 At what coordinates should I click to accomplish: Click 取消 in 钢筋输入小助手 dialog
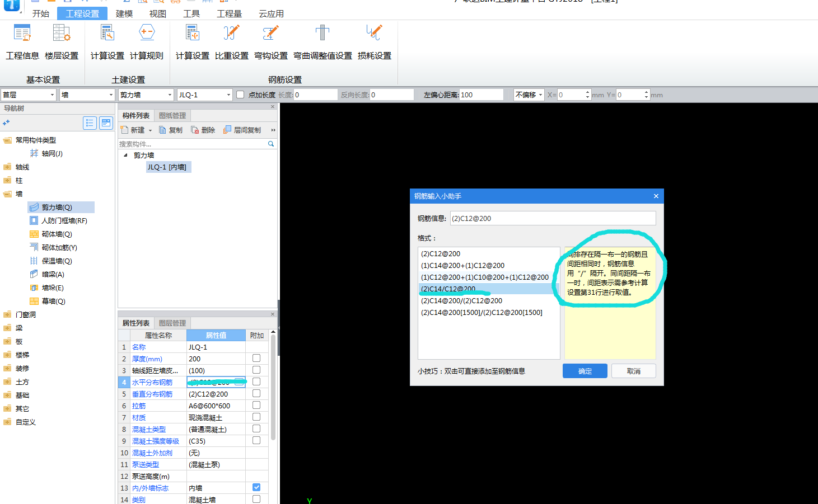coord(634,371)
